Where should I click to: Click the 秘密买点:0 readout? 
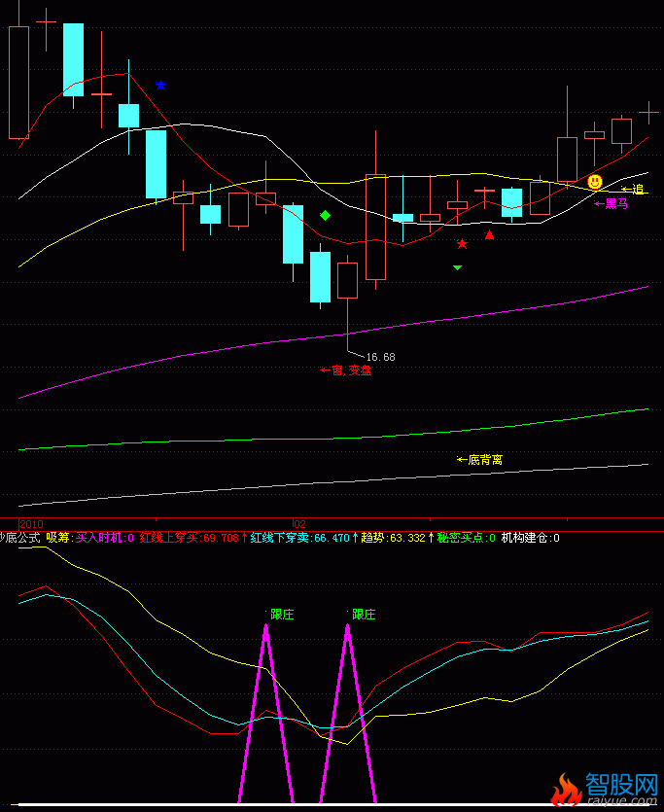click(467, 538)
